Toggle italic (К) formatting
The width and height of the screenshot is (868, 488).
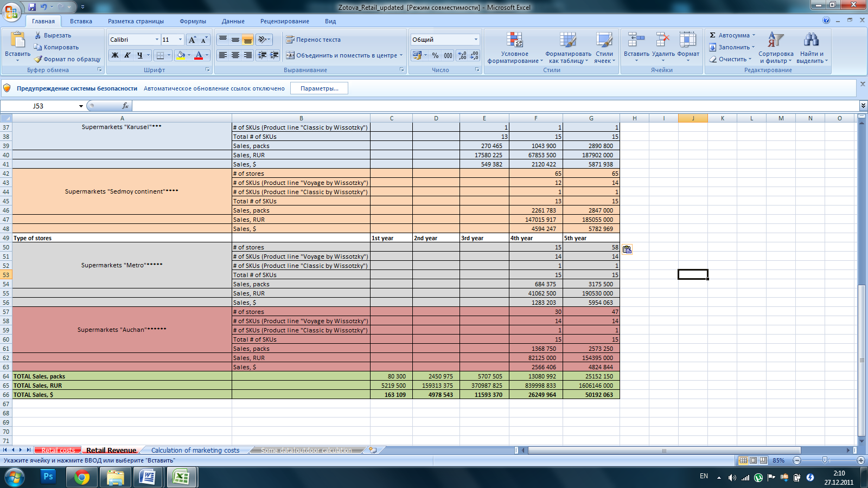click(127, 55)
